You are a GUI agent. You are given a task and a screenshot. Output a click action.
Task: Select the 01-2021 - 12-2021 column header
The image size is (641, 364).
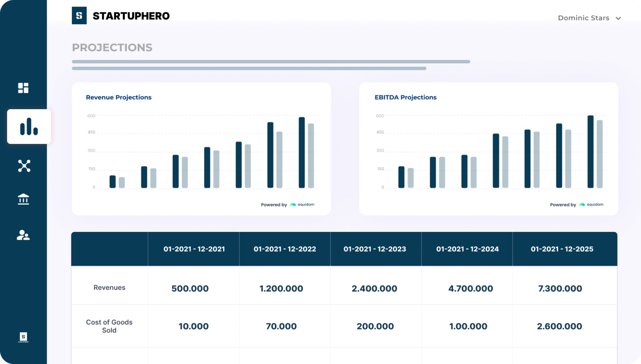tap(194, 249)
